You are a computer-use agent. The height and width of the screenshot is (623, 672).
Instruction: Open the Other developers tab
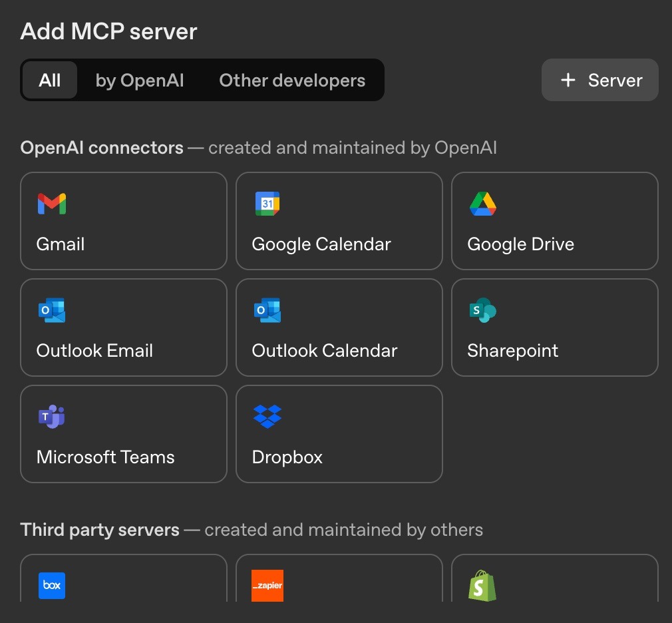point(292,80)
